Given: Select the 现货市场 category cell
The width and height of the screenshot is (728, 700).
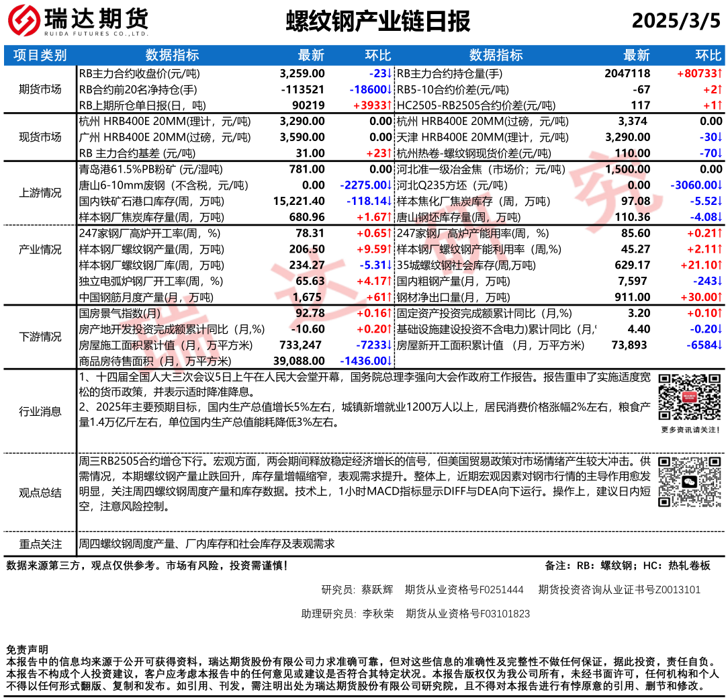Looking at the screenshot, I should pyautogui.click(x=40, y=137).
